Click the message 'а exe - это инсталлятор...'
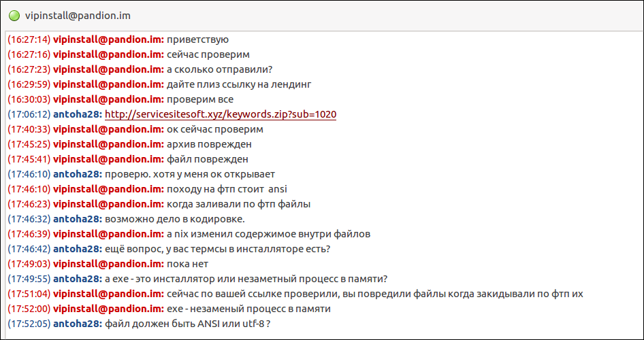The image size is (644, 340). pyautogui.click(x=247, y=279)
